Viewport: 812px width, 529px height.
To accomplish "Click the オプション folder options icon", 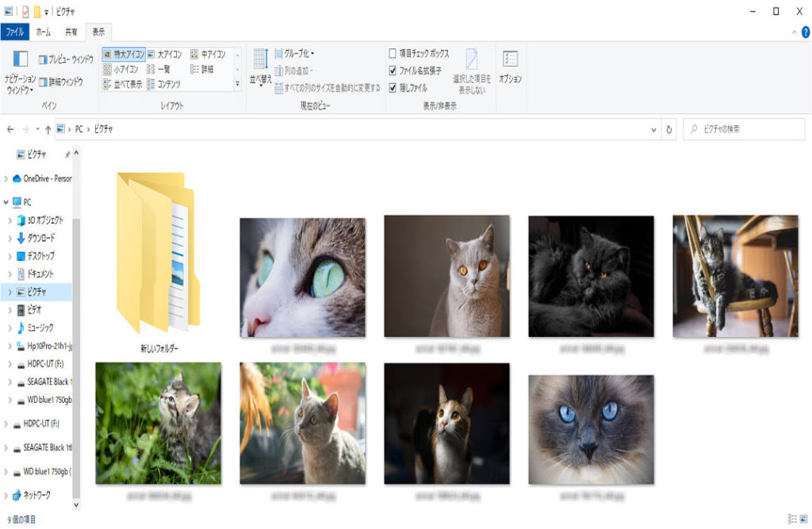I will [x=510, y=66].
